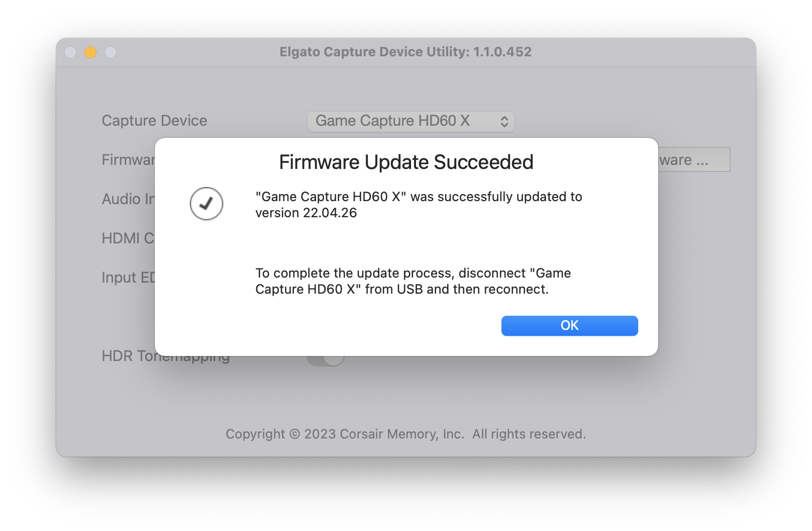Click the Elgato Capture Device Utility title
Screen dimensions: 812x531
pyautogui.click(x=405, y=52)
